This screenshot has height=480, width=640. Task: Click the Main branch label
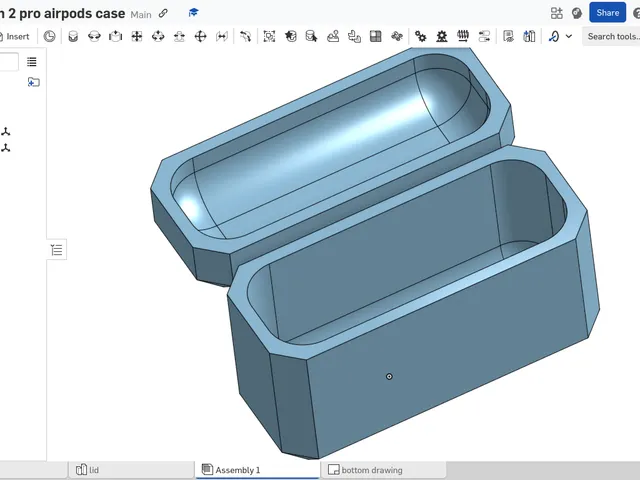[x=141, y=15]
